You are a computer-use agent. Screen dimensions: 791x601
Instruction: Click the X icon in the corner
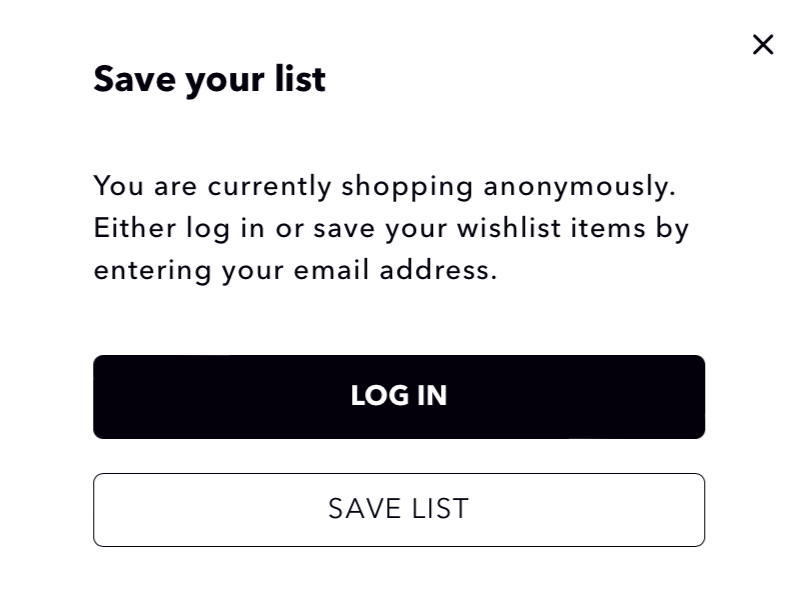[763, 44]
